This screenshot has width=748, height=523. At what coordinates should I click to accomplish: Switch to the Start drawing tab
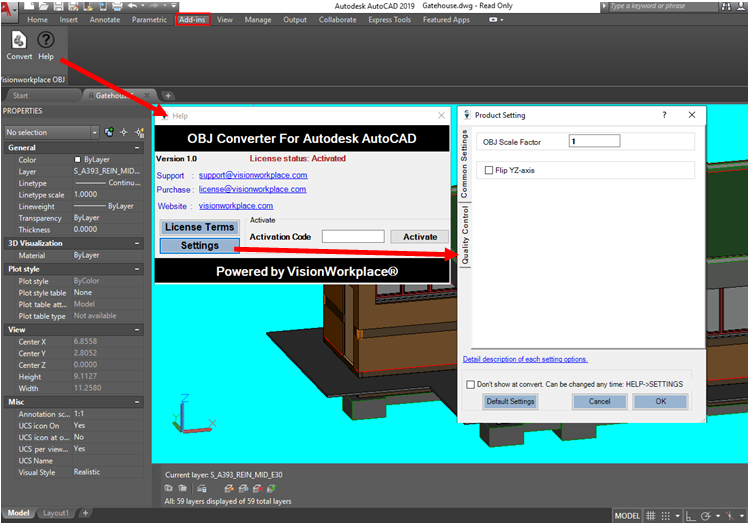tap(21, 95)
